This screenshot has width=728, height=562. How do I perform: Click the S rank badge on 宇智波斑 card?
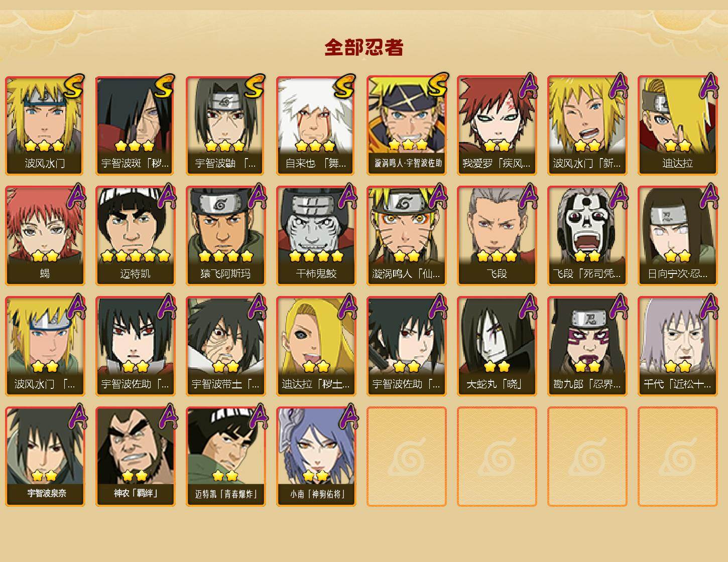[164, 86]
